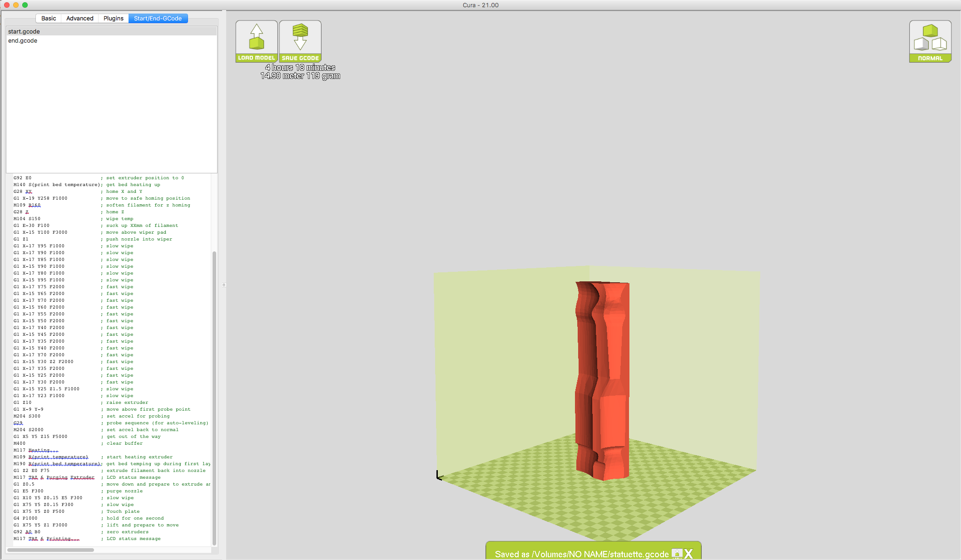Go to the Plugins tab

(113, 18)
